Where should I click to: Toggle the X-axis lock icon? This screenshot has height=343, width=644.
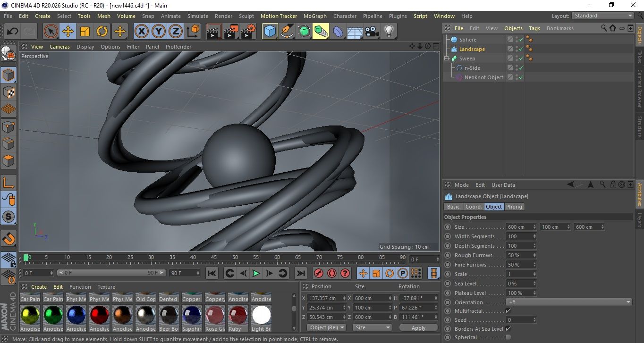tap(141, 32)
